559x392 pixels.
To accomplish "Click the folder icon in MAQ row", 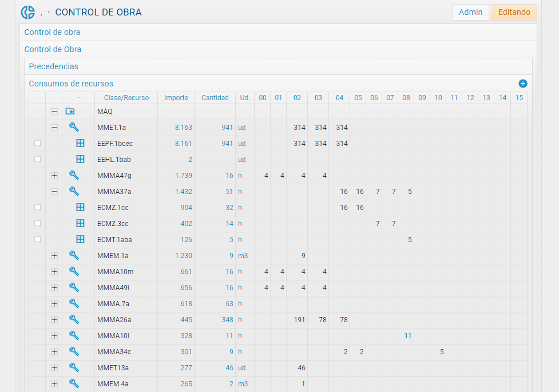I will pos(70,111).
